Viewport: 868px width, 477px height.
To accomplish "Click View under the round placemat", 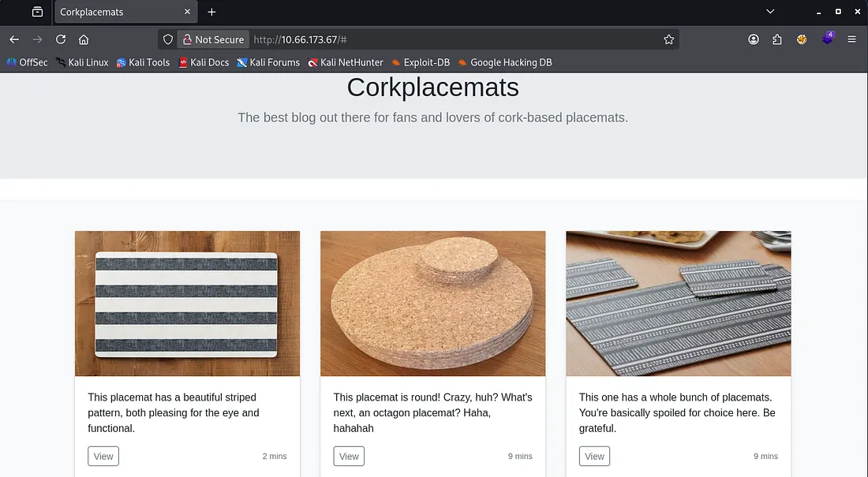I will pyautogui.click(x=349, y=456).
